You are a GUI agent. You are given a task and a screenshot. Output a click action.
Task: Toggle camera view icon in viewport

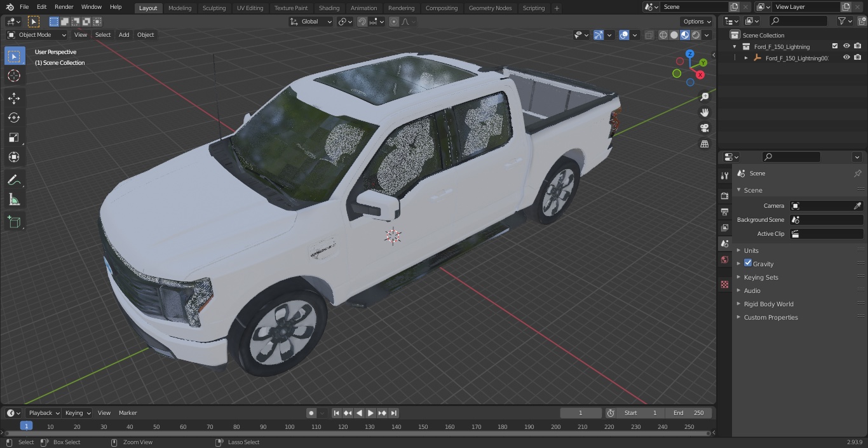[x=704, y=128]
